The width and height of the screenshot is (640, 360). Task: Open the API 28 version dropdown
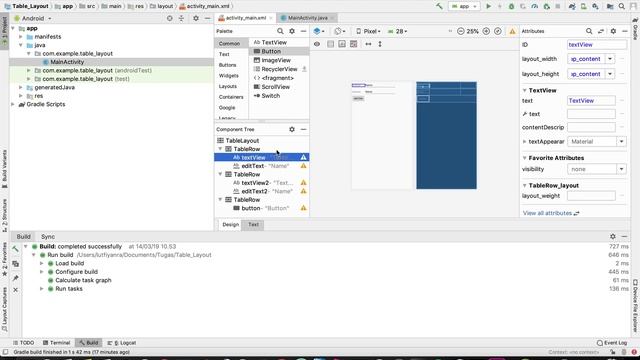(x=397, y=31)
